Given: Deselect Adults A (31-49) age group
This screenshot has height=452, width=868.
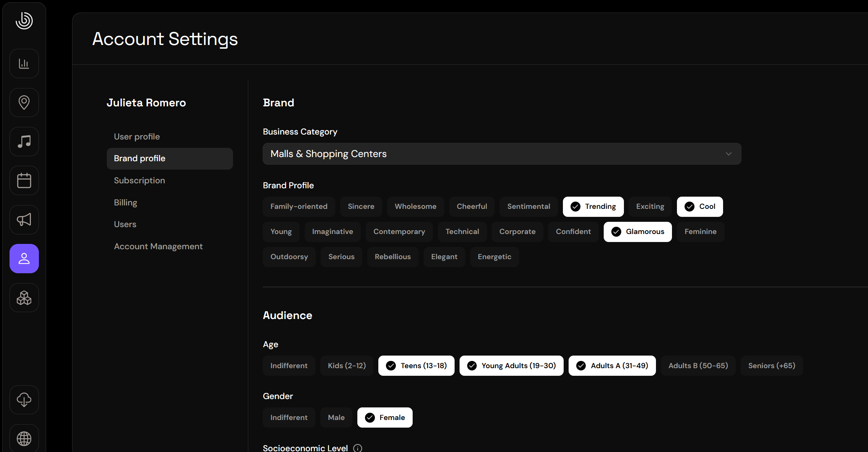Looking at the screenshot, I should (612, 366).
